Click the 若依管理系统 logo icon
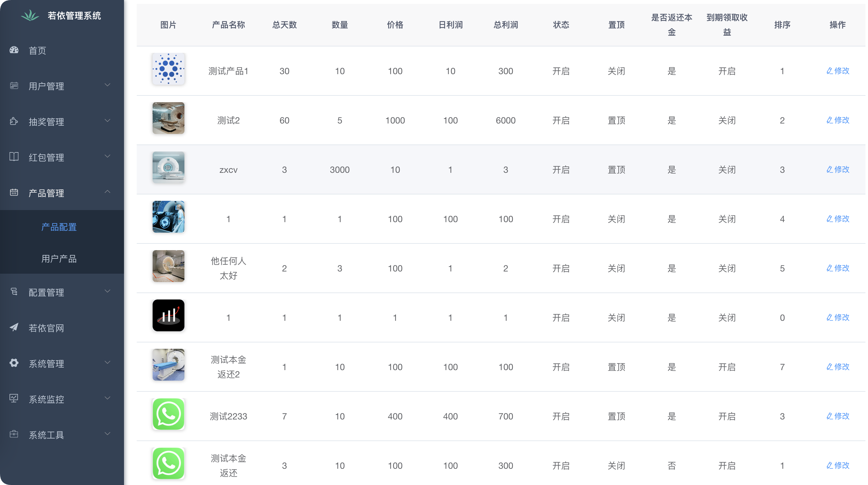 30,16
